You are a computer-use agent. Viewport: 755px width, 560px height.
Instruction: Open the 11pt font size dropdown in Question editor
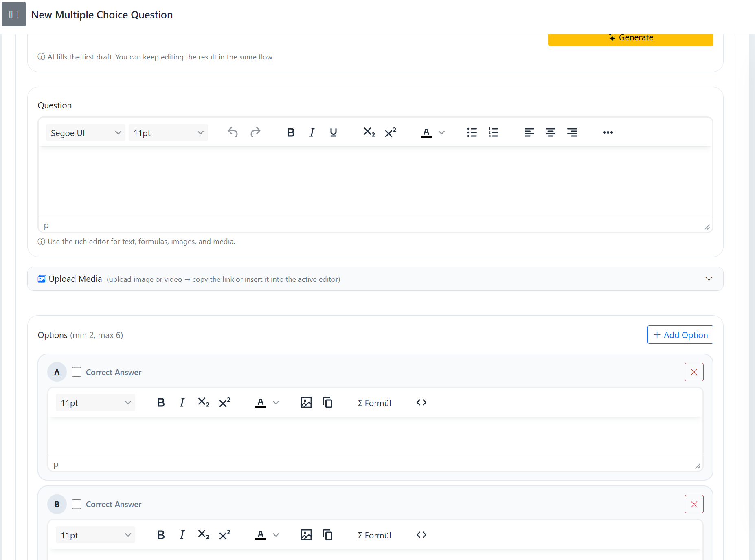pyautogui.click(x=168, y=133)
